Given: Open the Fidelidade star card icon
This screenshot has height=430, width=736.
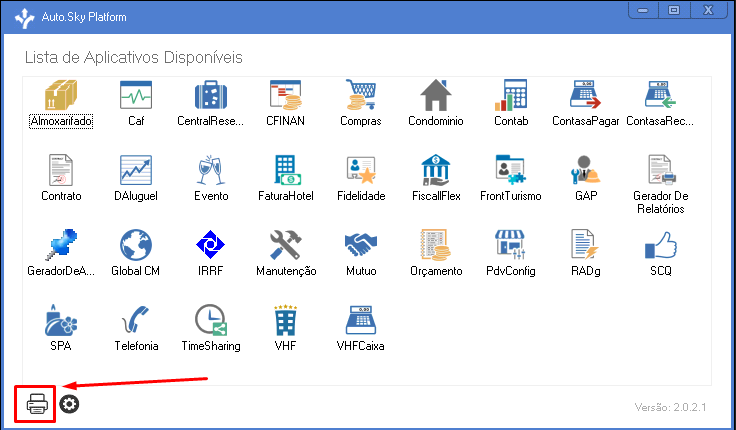Looking at the screenshot, I should coord(360,170).
